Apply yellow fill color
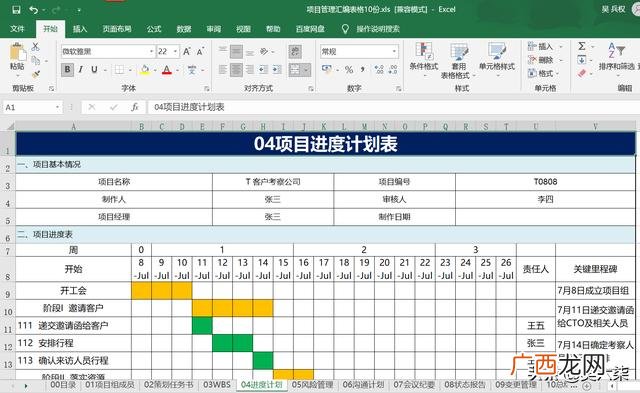 point(144,70)
